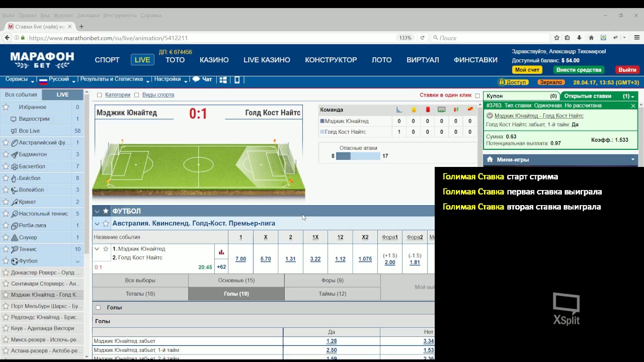Open a new browser tab with plus
Image resolution: width=644 pixels, height=362 pixels.
coord(82,27)
